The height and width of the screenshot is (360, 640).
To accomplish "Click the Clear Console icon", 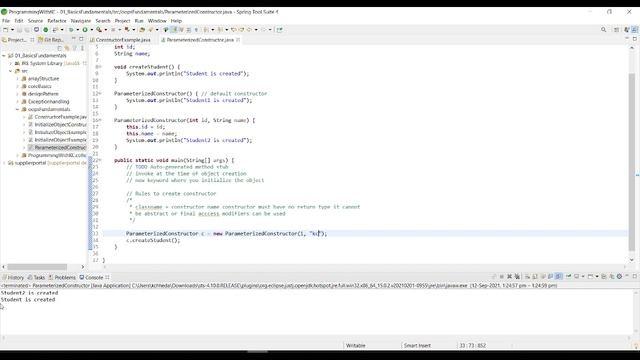I will point(527,276).
